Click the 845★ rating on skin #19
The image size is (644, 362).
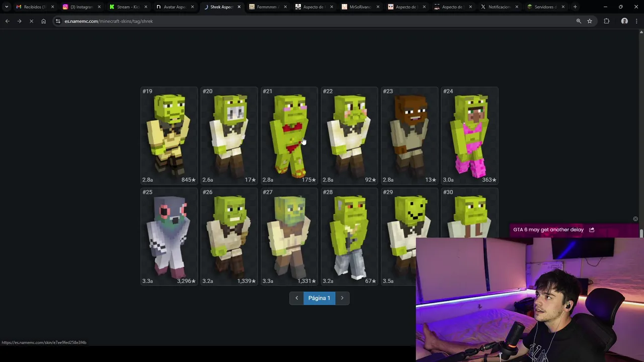tap(189, 180)
